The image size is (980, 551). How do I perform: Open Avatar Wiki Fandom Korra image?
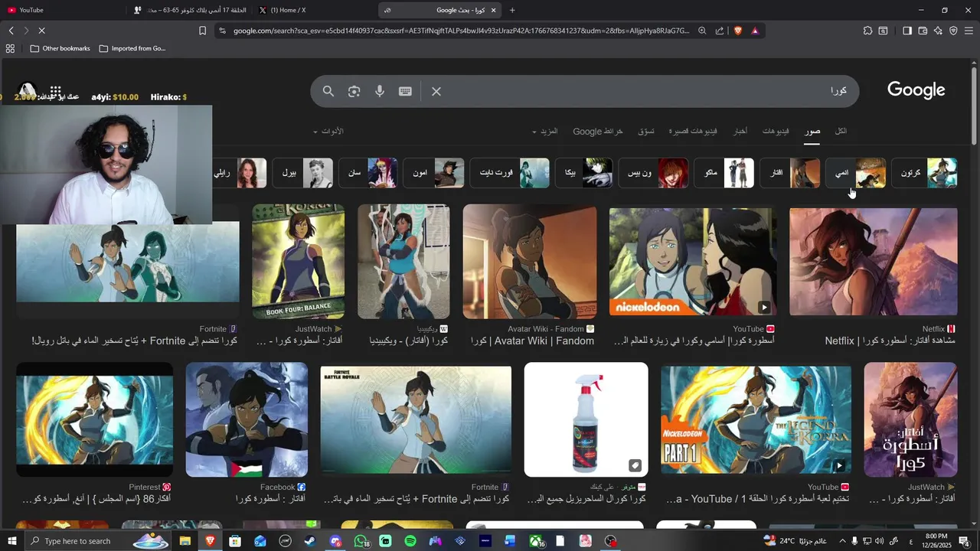click(x=530, y=262)
